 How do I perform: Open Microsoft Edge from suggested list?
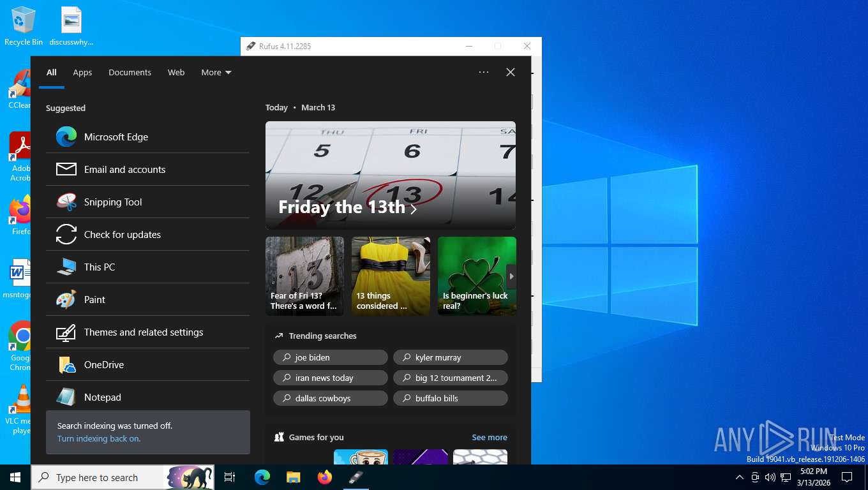tap(147, 137)
